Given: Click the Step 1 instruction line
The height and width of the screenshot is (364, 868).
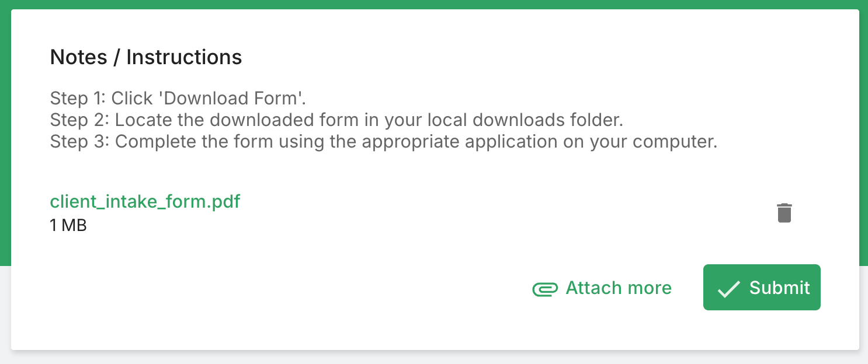Looking at the screenshot, I should [x=178, y=98].
